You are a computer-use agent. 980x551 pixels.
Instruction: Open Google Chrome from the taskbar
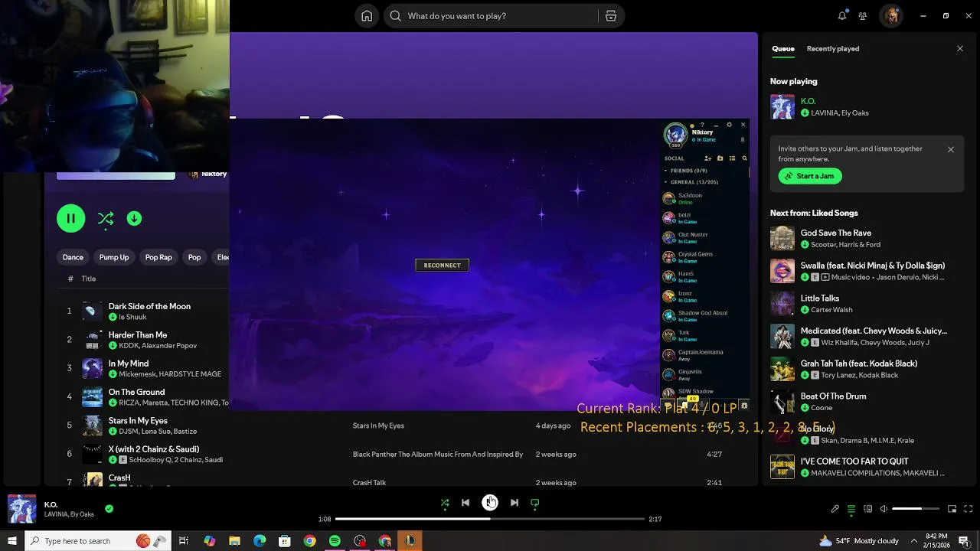[x=309, y=541]
